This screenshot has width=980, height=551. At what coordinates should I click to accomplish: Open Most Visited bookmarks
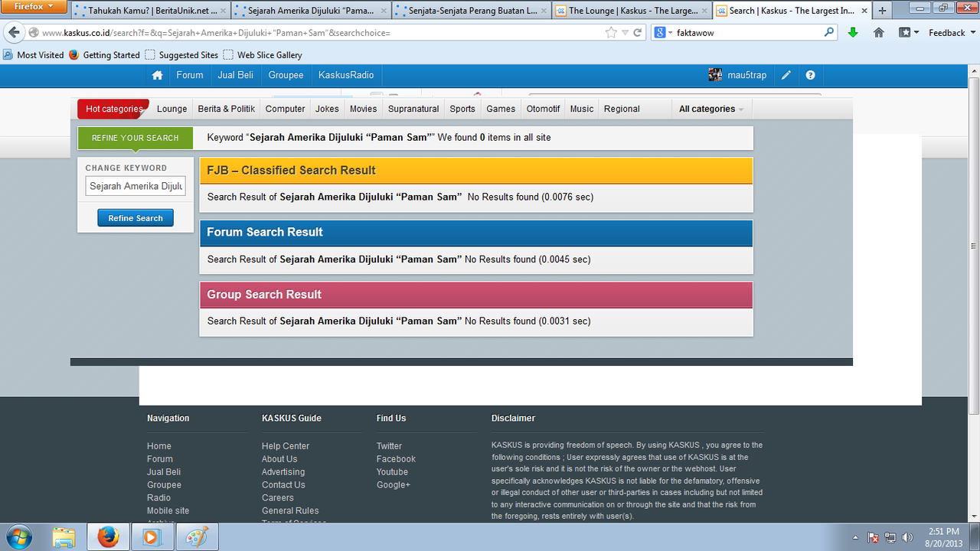click(x=34, y=55)
